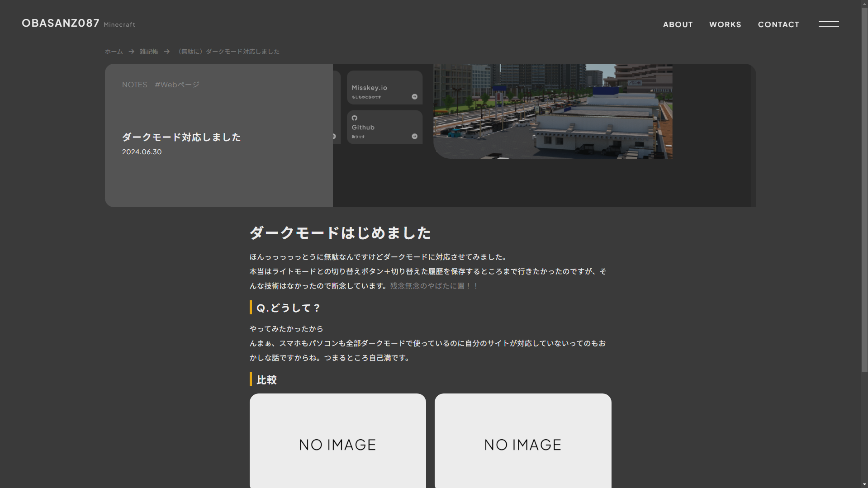Click the arrow icon on Github card

click(414, 136)
